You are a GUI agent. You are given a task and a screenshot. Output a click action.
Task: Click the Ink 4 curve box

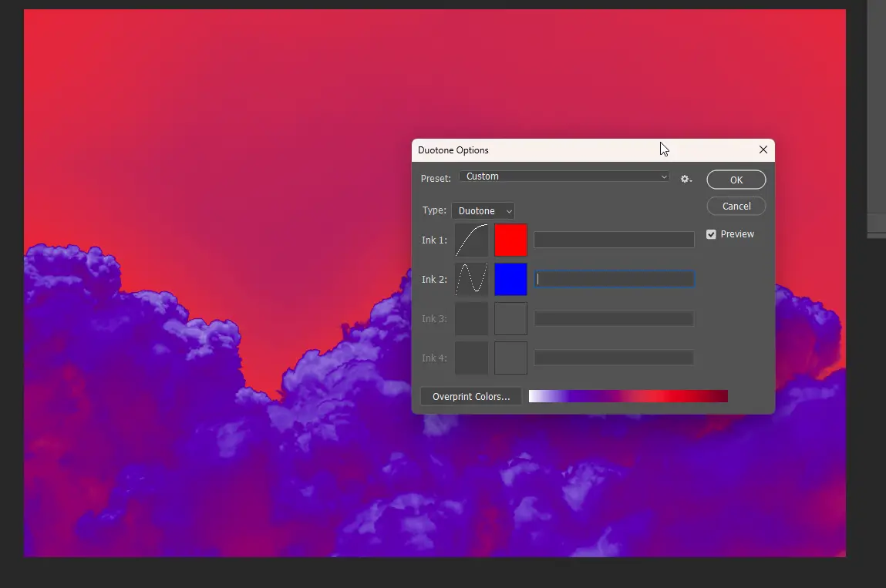[471, 357]
